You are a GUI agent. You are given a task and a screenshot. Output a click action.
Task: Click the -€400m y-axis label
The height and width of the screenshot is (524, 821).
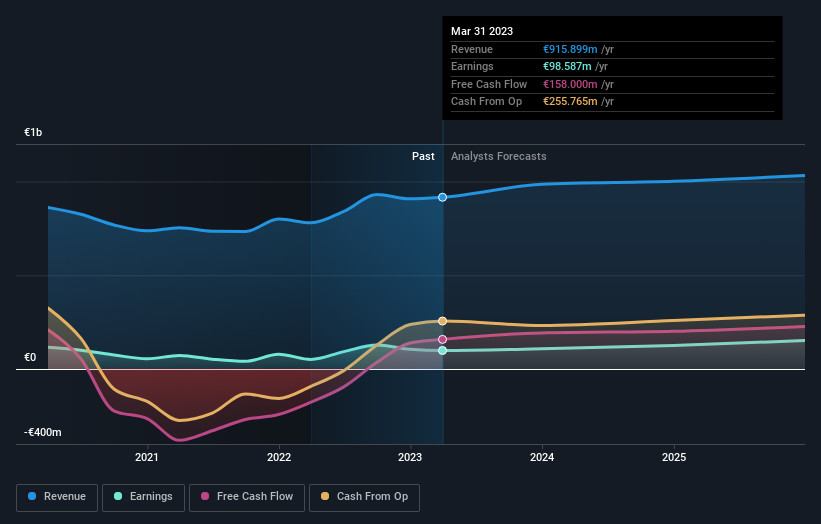click(x=42, y=432)
